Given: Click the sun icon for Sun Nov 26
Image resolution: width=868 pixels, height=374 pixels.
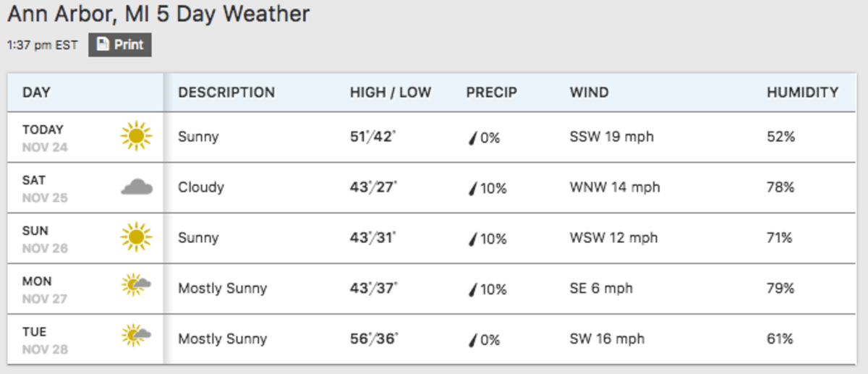Looking at the screenshot, I should click(136, 237).
